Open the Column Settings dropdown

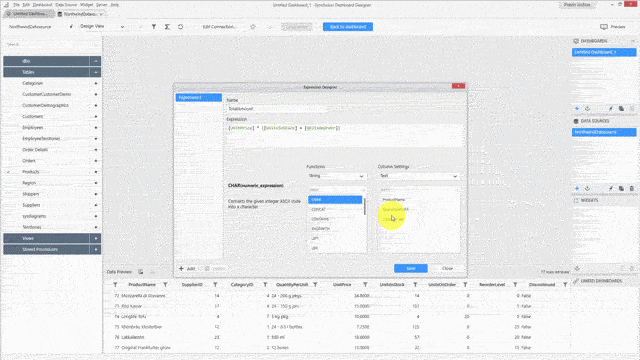tap(419, 176)
